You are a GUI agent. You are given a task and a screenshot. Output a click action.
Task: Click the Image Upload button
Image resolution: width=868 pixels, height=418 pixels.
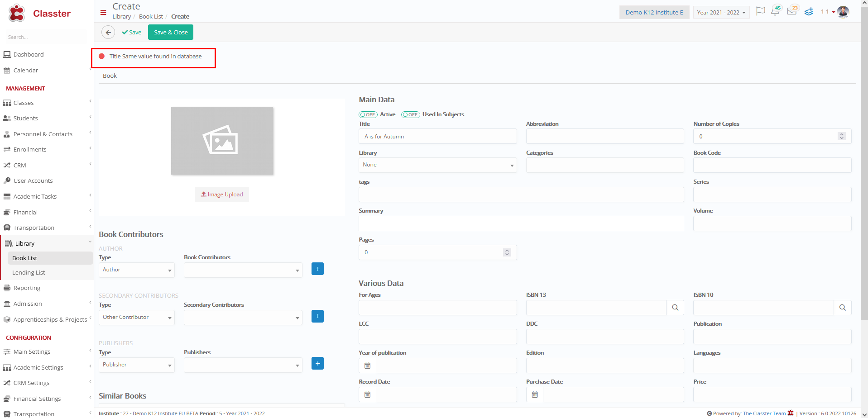pyautogui.click(x=222, y=195)
